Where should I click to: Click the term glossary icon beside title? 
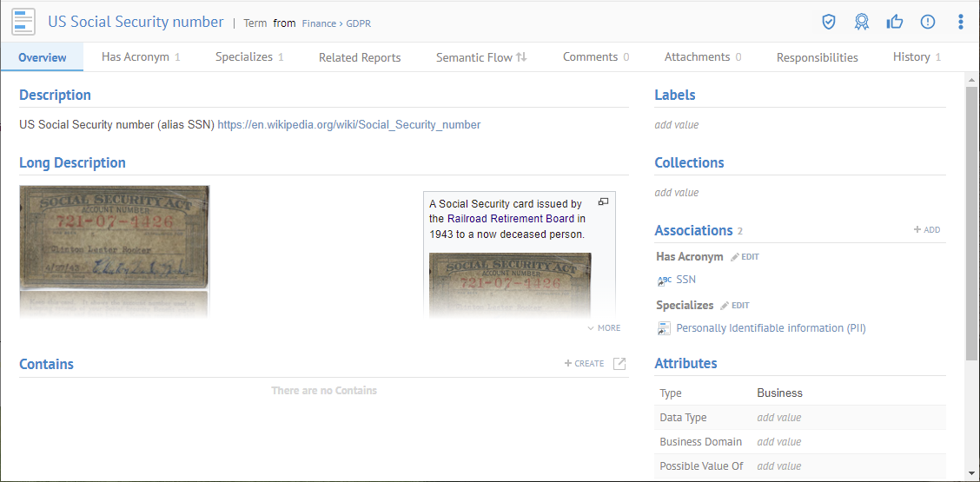(x=23, y=22)
